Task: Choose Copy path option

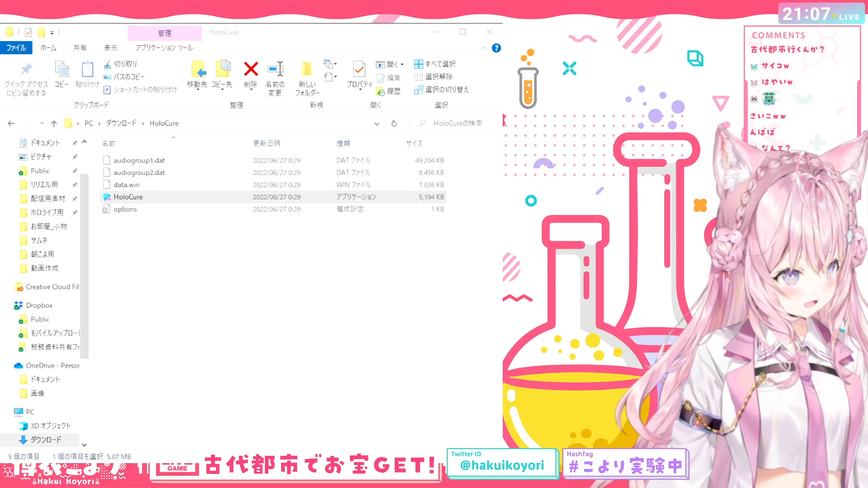Action: 124,77
